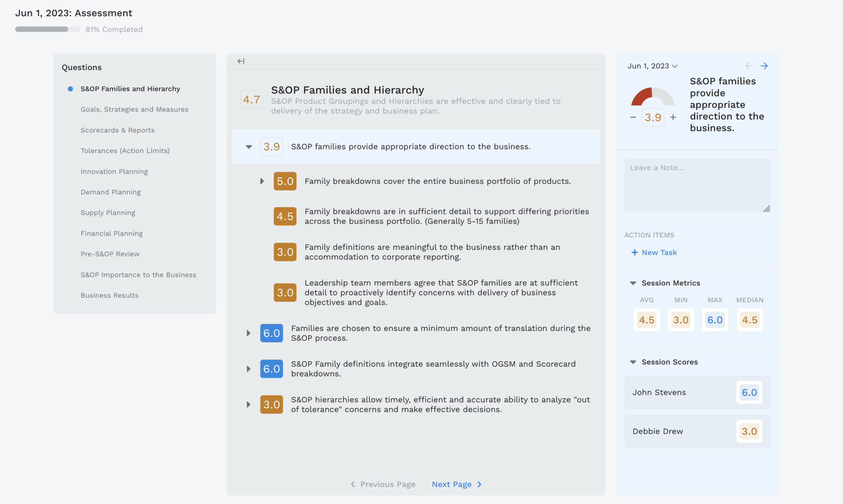Click the Next Page link
The height and width of the screenshot is (504, 843).
coord(456,484)
